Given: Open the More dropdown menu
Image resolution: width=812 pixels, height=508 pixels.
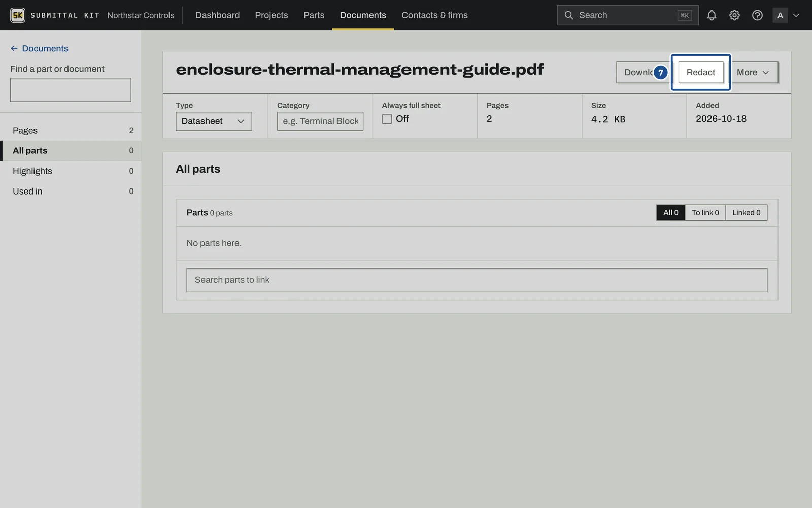Looking at the screenshot, I should [x=753, y=72].
